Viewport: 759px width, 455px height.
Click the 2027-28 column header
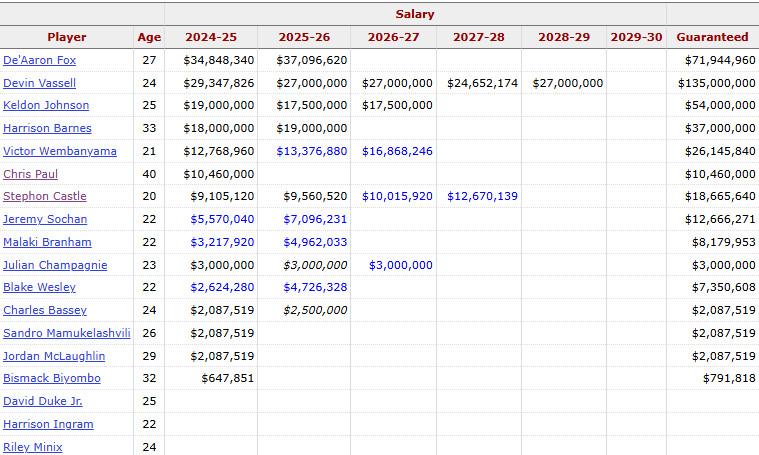pyautogui.click(x=479, y=37)
